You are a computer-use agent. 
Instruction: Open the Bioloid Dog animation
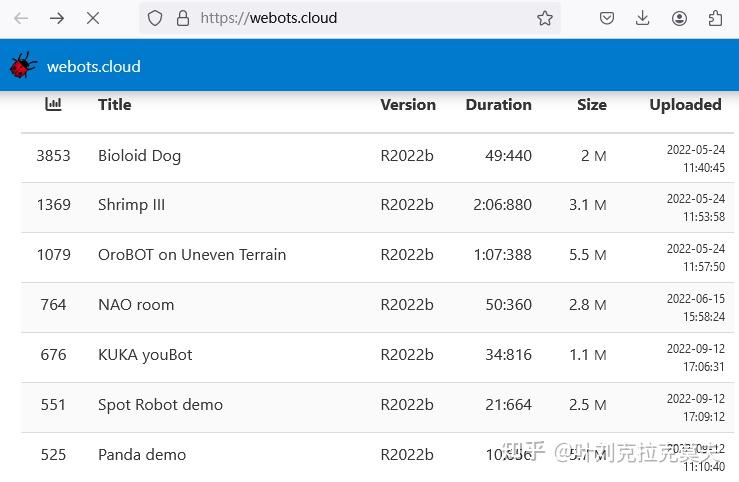point(139,156)
